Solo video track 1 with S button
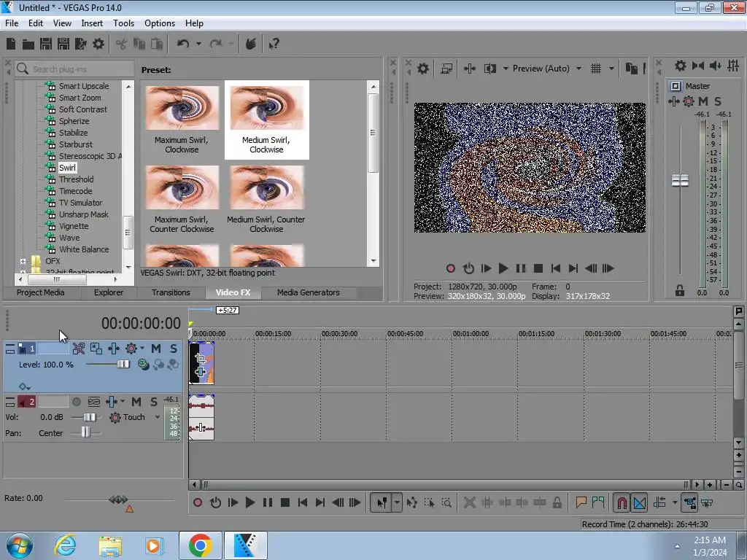This screenshot has height=560, width=747. pyautogui.click(x=174, y=349)
